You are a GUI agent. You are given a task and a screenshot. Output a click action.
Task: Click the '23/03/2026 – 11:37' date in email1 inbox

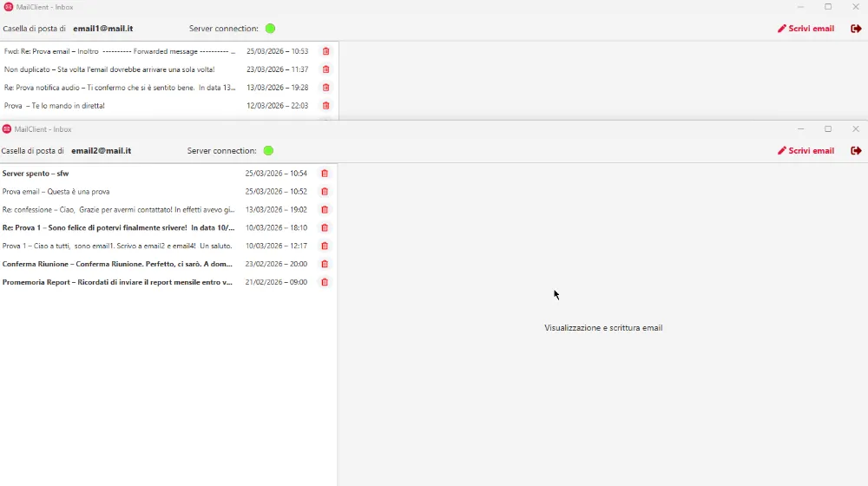point(278,69)
